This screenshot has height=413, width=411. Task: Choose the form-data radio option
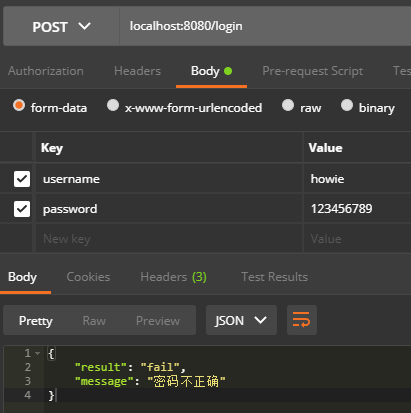click(x=19, y=105)
